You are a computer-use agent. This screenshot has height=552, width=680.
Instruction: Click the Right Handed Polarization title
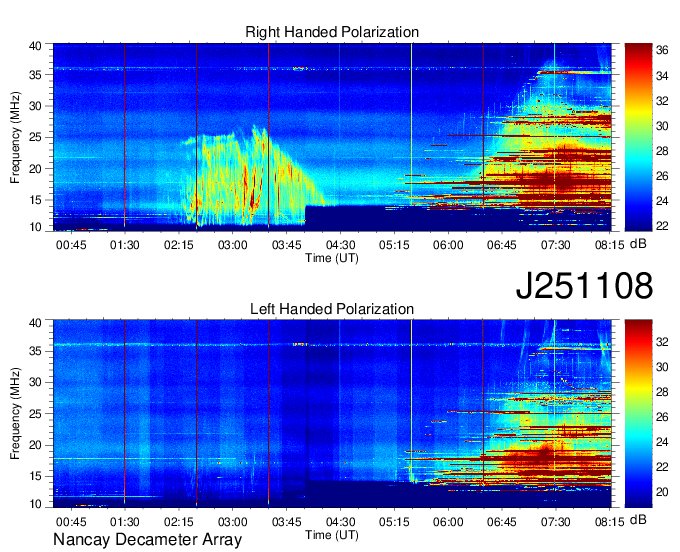point(332,33)
